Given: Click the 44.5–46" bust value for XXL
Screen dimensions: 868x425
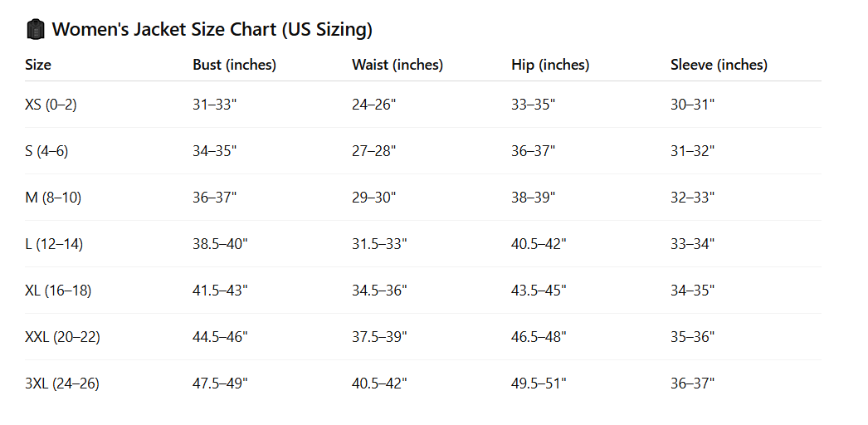Looking at the screenshot, I should point(220,337).
